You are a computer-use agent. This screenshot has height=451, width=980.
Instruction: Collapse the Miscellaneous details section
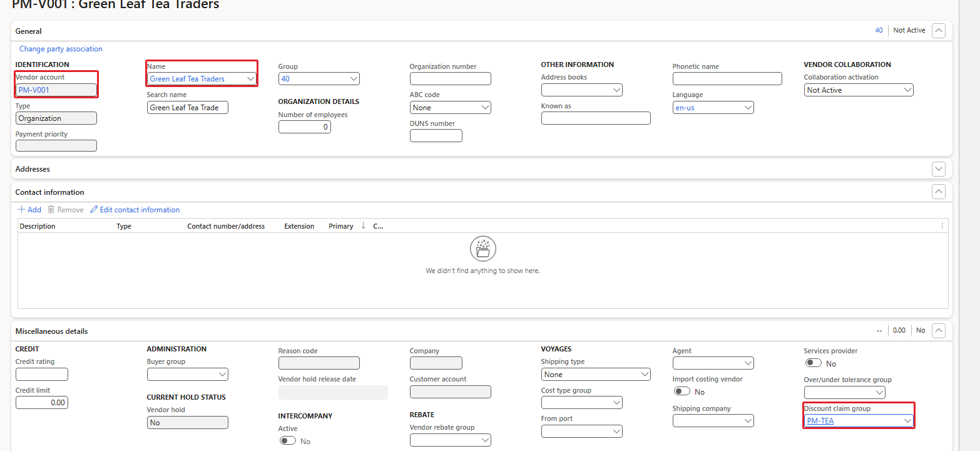click(x=938, y=330)
